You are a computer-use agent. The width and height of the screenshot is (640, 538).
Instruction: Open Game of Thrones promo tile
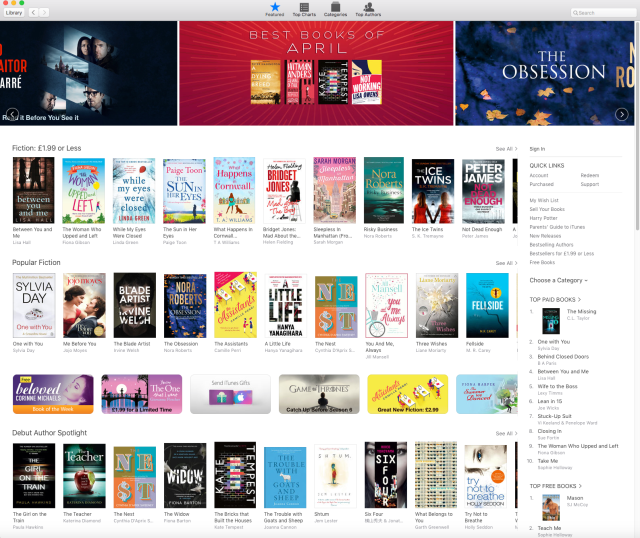pyautogui.click(x=319, y=394)
